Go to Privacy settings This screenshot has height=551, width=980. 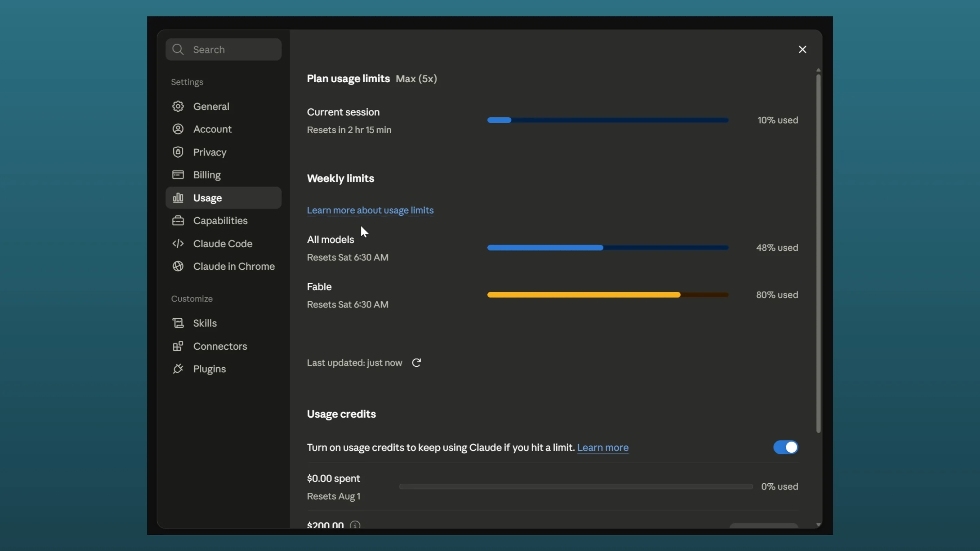(223, 152)
